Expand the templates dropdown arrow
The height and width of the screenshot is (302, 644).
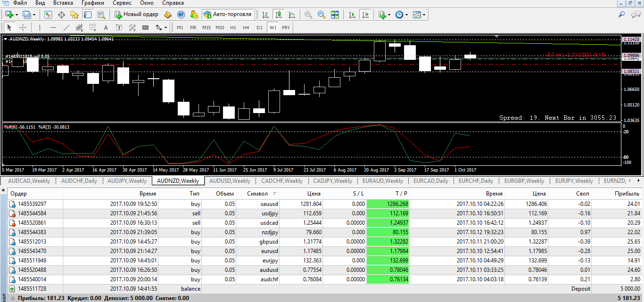click(424, 15)
